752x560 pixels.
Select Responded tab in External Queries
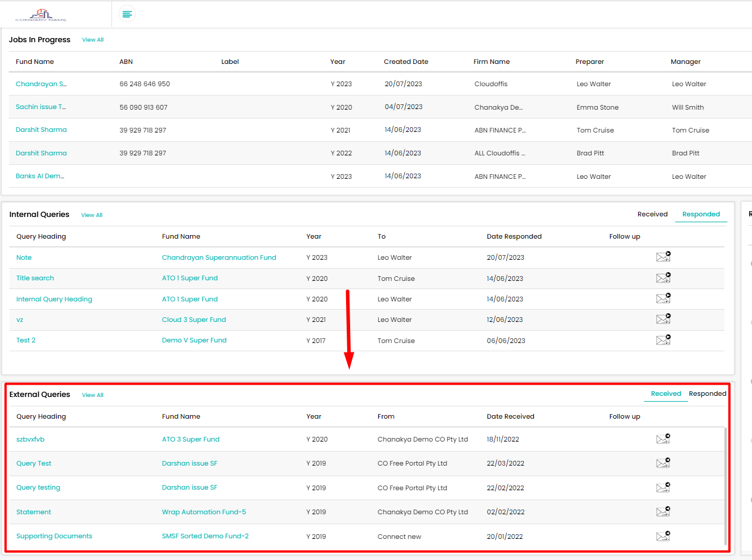coord(707,393)
